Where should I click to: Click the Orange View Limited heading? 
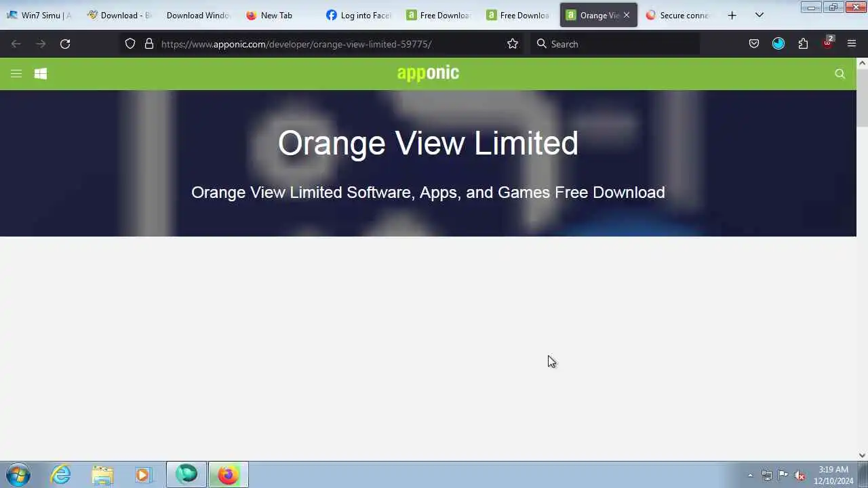point(428,143)
